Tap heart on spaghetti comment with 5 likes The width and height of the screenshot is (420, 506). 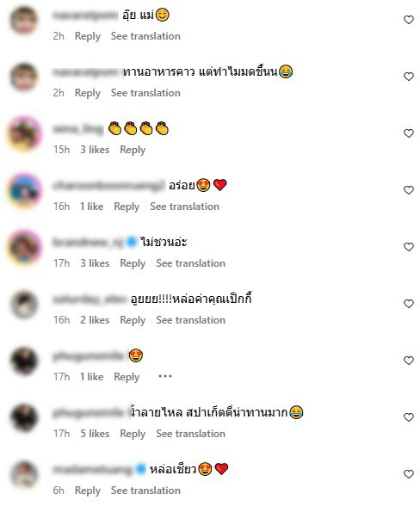pos(409,417)
